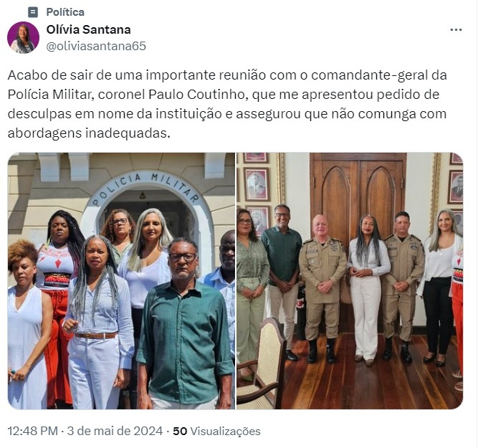Click the man in green shirt, left photo
The width and height of the screenshot is (478, 448).
pos(184,323)
